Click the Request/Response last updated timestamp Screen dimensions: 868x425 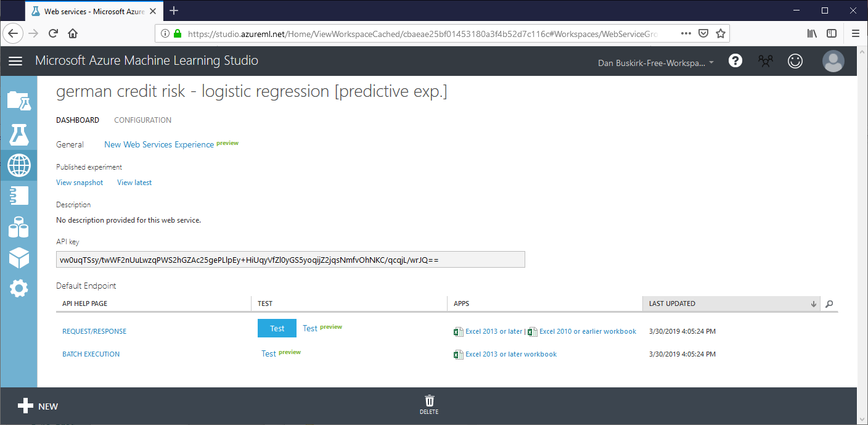[x=682, y=331]
